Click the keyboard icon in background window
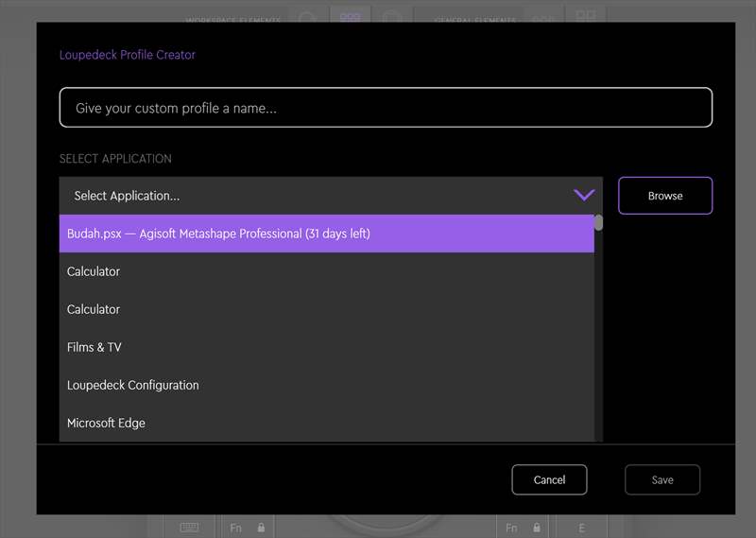This screenshot has width=756, height=538. tap(189, 528)
